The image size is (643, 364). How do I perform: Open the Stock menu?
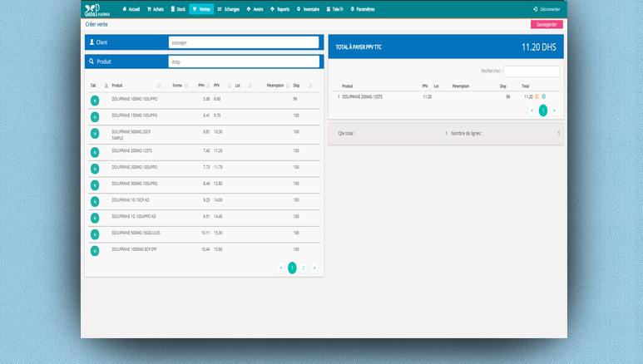(x=178, y=9)
